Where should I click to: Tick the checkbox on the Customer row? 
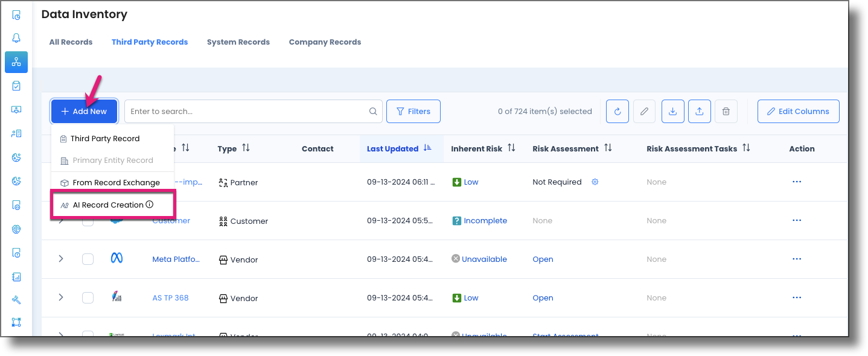[88, 220]
